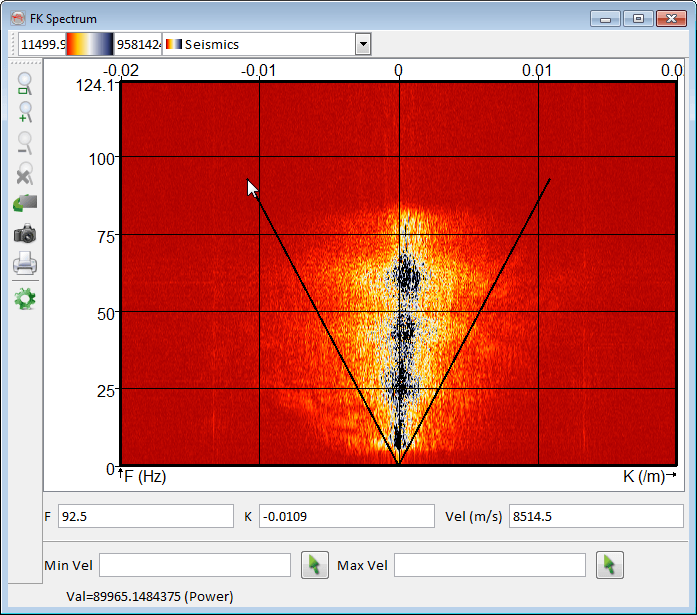Click the minimum color range value field
Image resolution: width=697 pixels, height=615 pixels.
click(42, 44)
